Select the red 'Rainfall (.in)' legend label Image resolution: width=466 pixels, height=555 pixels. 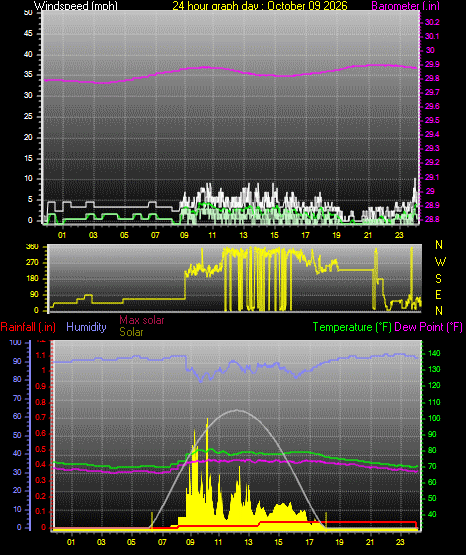pos(28,327)
